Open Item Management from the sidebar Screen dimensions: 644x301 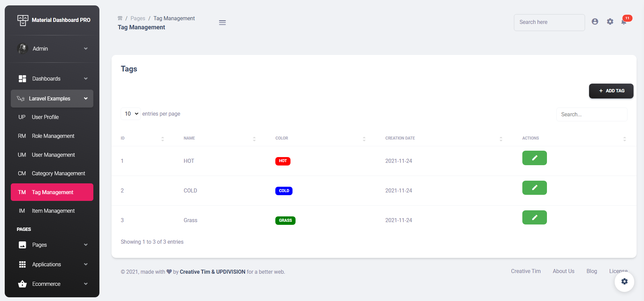[53, 211]
